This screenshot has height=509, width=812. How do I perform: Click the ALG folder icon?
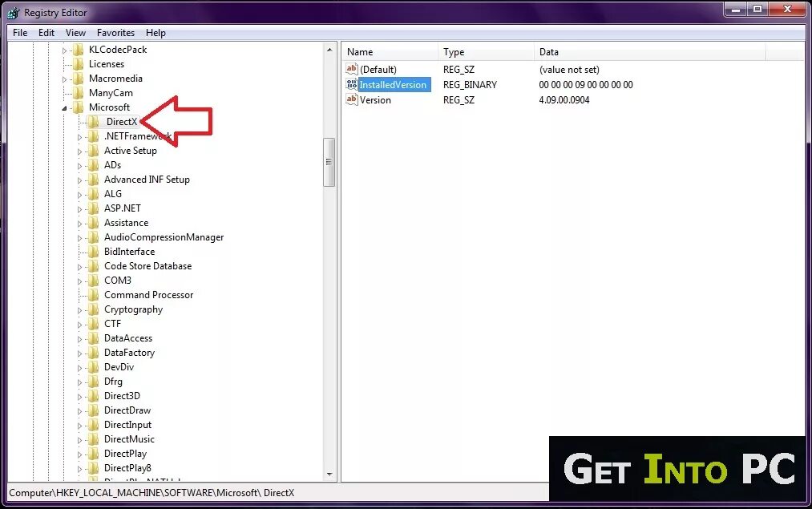click(x=93, y=194)
